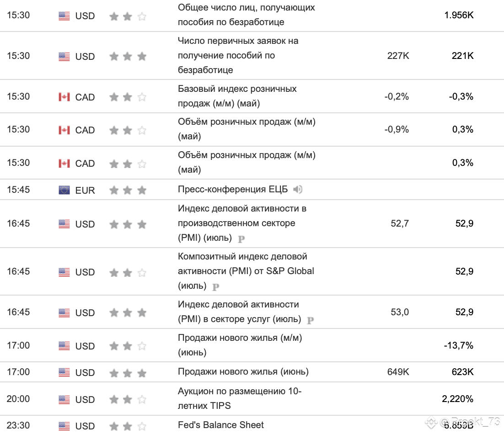Click the three stars in Продажи нового жилья (июнь) row

[128, 373]
